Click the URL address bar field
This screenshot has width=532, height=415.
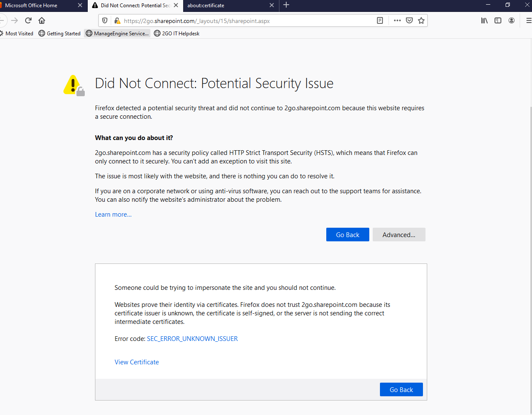tap(247, 21)
